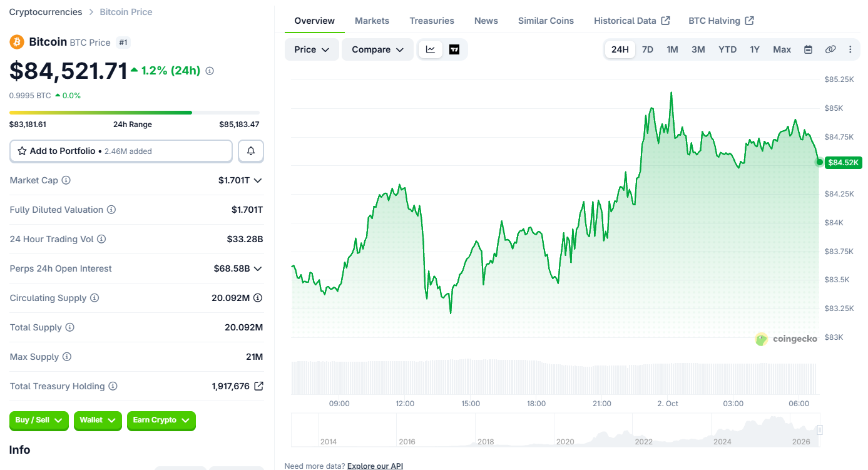Expand Perps 24h Open Interest chevron
Screen dimensions: 868x470
tap(258, 268)
